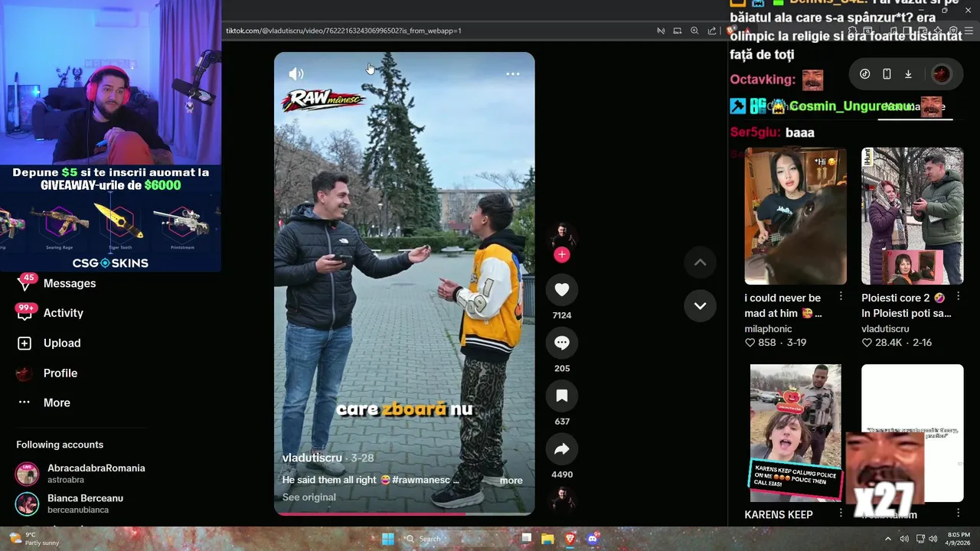
Task: Click the Brave Shields lion icon
Action: tap(733, 31)
